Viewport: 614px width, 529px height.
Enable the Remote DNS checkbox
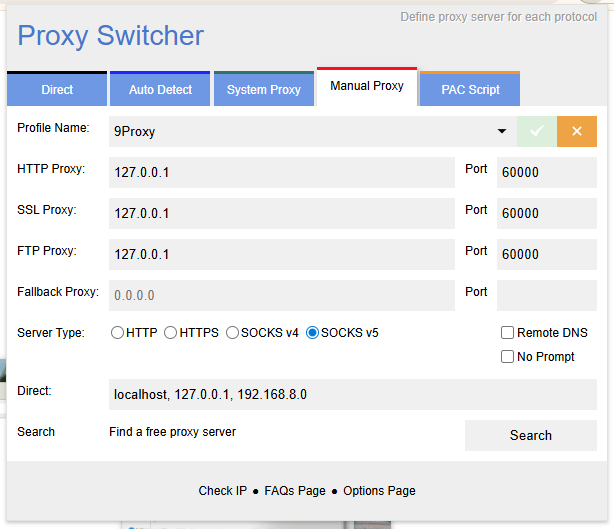(x=508, y=333)
